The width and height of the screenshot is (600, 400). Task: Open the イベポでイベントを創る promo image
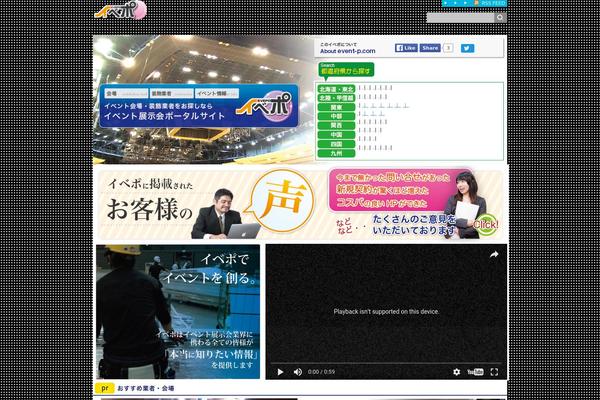(178, 312)
